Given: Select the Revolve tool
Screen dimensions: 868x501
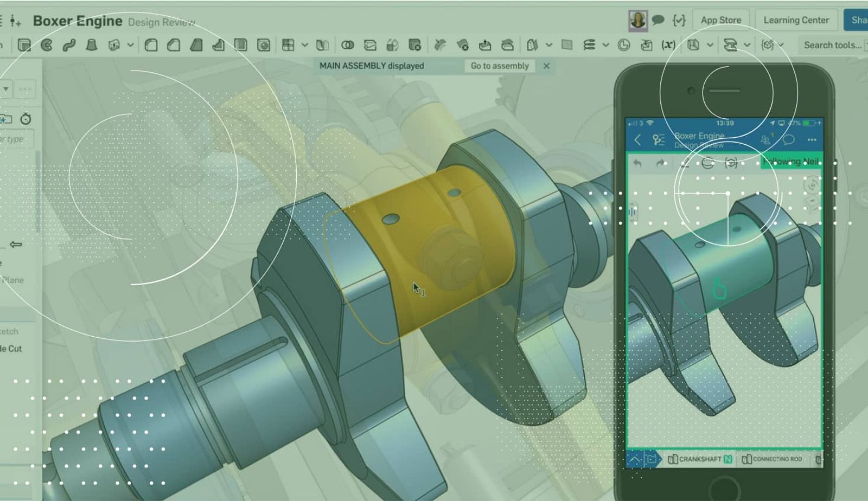Looking at the screenshot, I should [x=47, y=45].
